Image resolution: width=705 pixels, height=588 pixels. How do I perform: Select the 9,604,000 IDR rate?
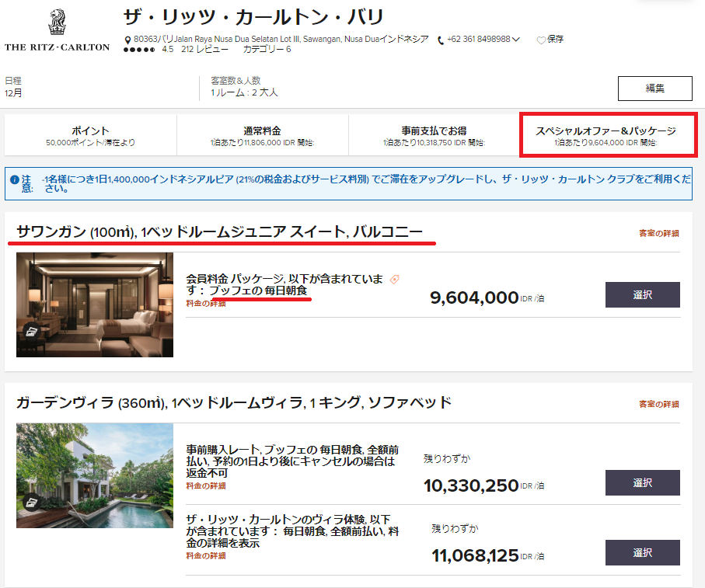click(643, 294)
